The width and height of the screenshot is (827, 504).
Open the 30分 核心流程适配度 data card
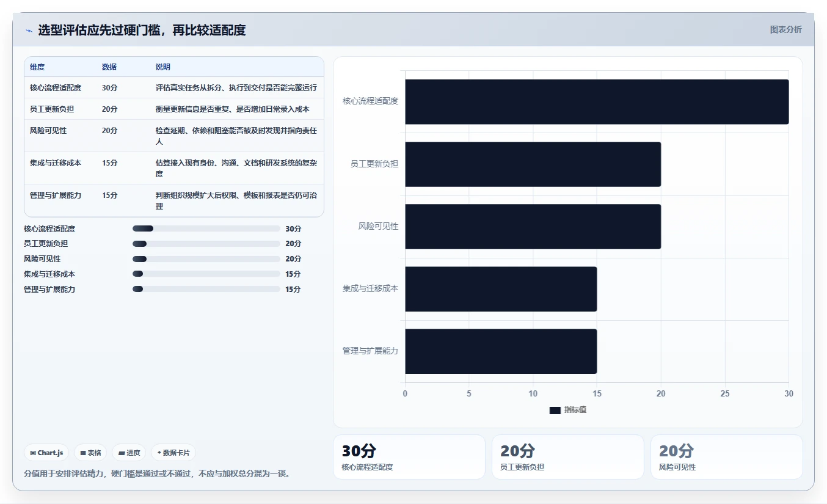point(409,457)
